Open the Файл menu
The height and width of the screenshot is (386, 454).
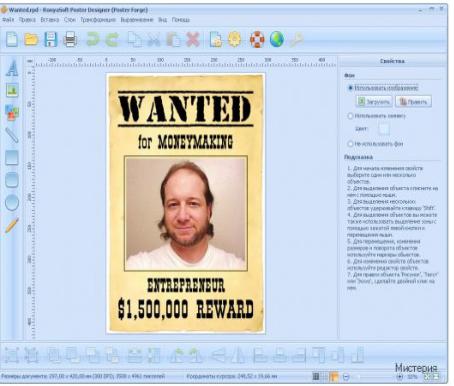click(x=8, y=20)
